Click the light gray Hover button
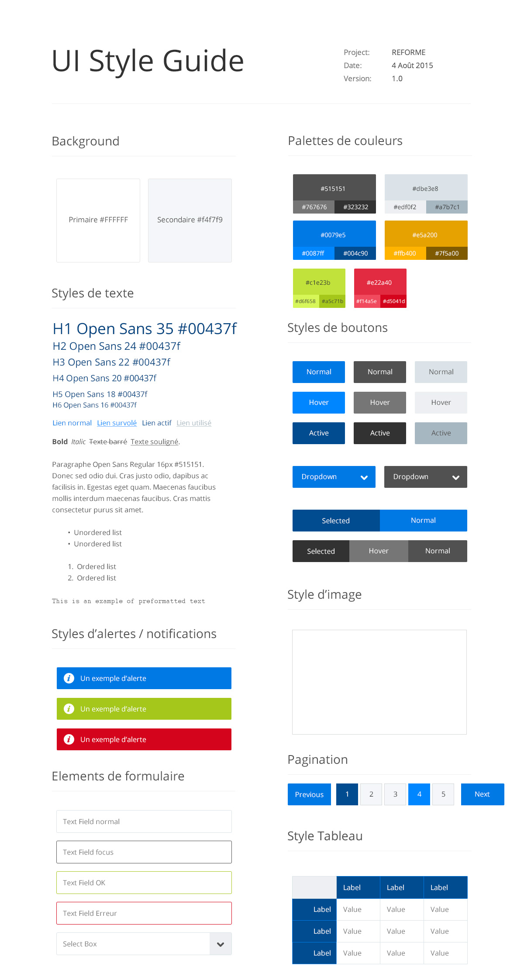This screenshot has width=524, height=980. 441,403
